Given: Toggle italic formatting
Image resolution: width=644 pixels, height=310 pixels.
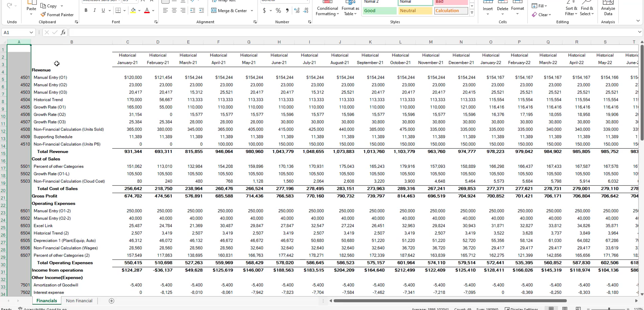Looking at the screenshot, I should (x=94, y=10).
